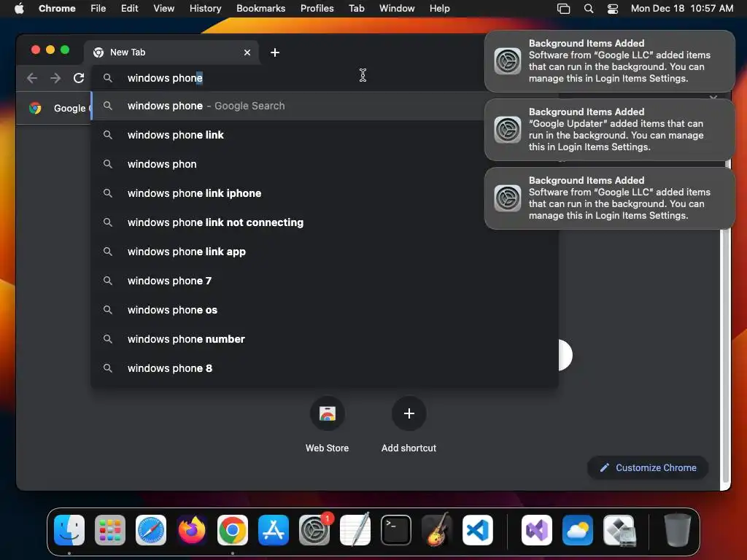Click the browser Forward arrow
747x560 pixels.
[55, 78]
